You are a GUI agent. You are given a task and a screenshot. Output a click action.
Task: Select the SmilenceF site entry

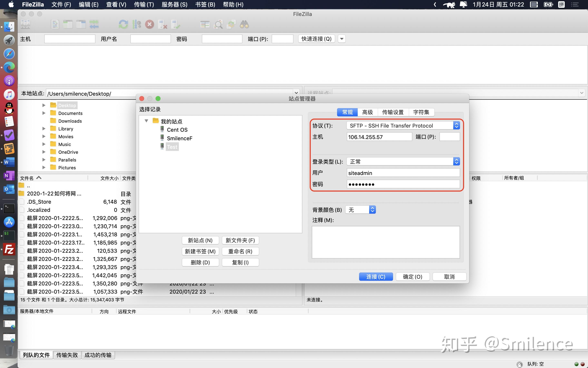(179, 138)
